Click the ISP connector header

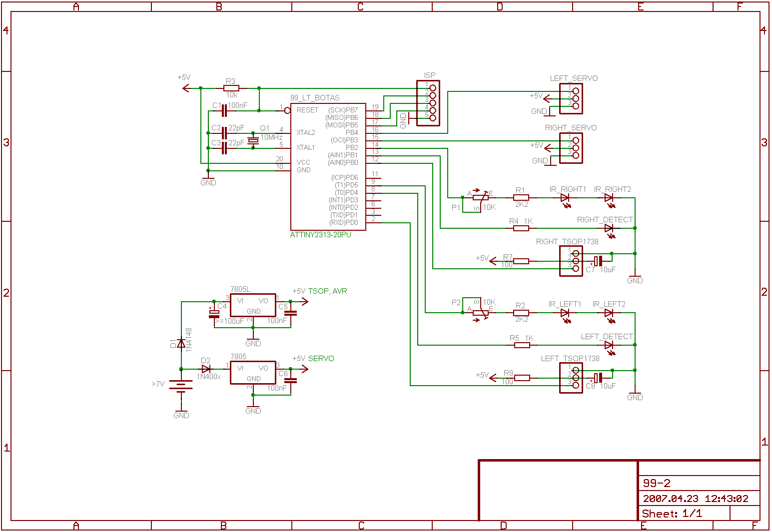(x=428, y=103)
